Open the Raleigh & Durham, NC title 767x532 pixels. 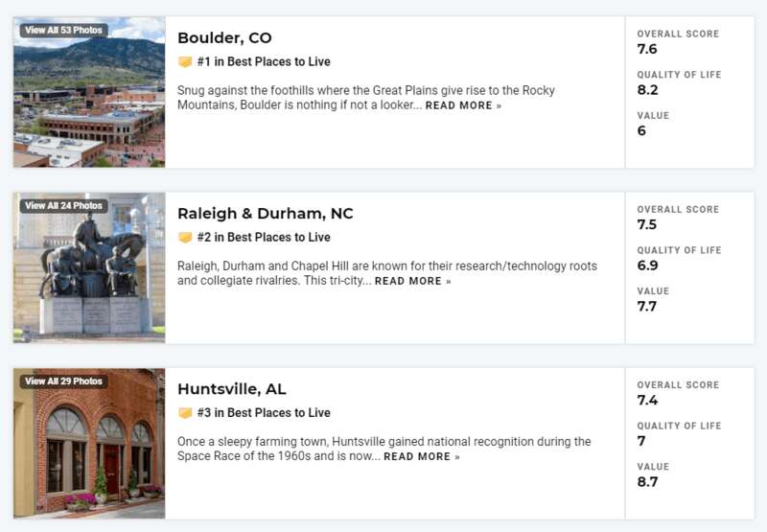pyautogui.click(x=266, y=213)
